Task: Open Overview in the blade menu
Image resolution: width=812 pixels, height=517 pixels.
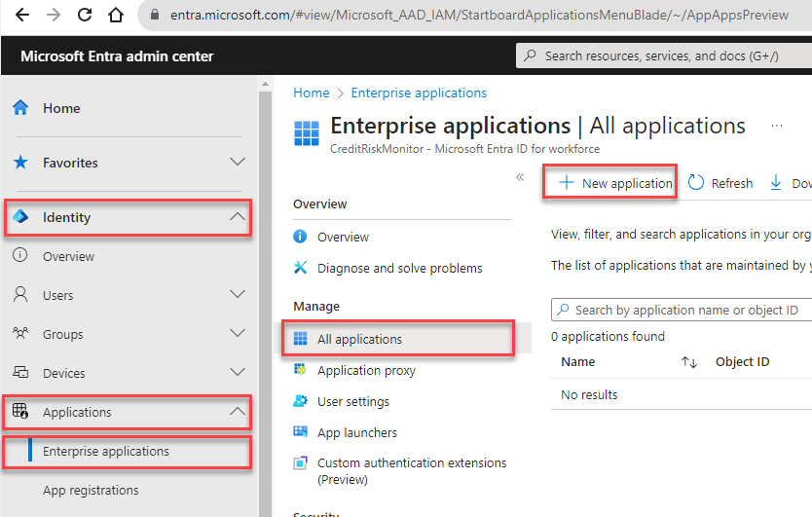Action: click(343, 238)
